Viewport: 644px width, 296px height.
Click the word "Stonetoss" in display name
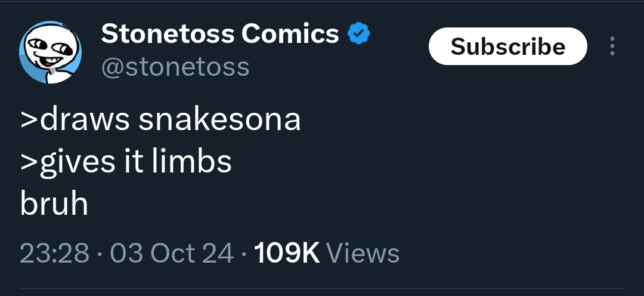coord(168,34)
